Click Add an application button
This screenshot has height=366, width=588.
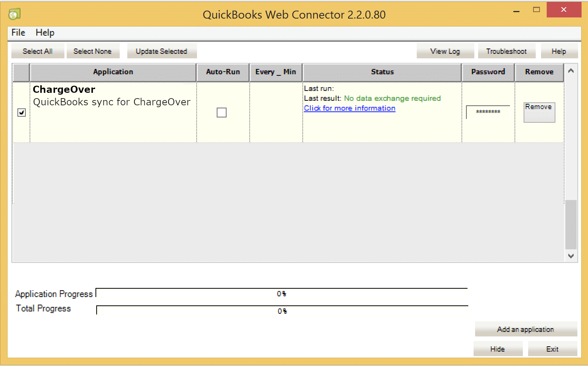pyautogui.click(x=526, y=329)
